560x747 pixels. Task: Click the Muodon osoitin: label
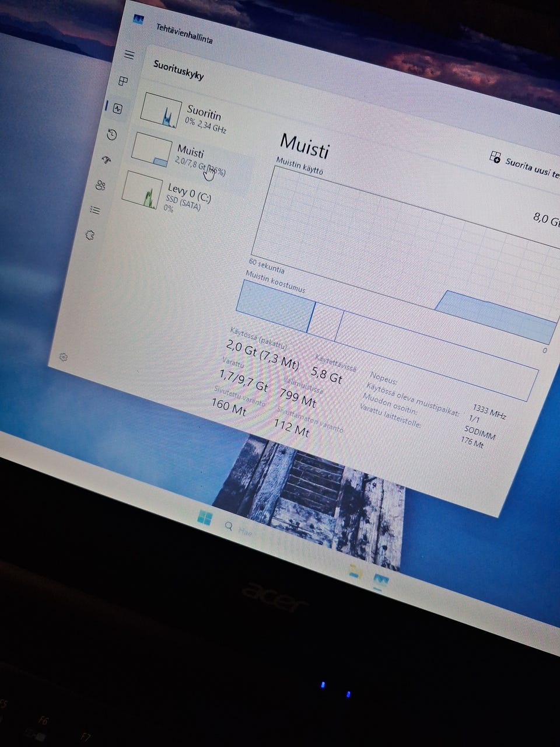(x=390, y=404)
